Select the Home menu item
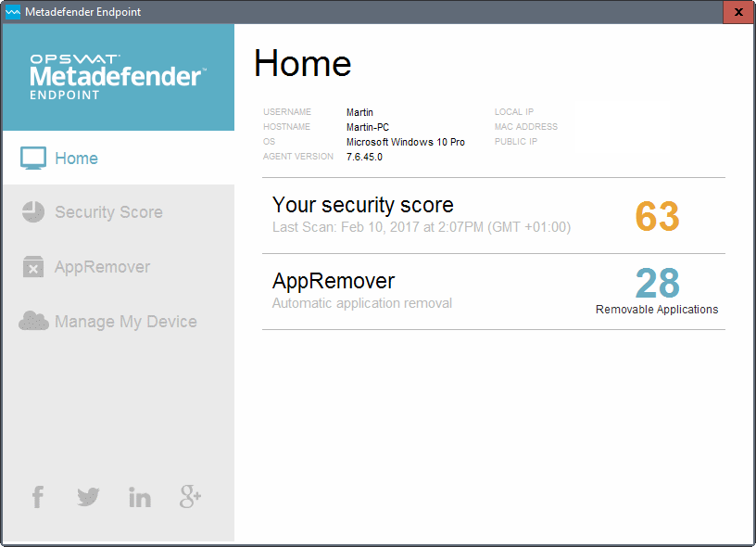The height and width of the screenshot is (547, 756). pos(119,158)
